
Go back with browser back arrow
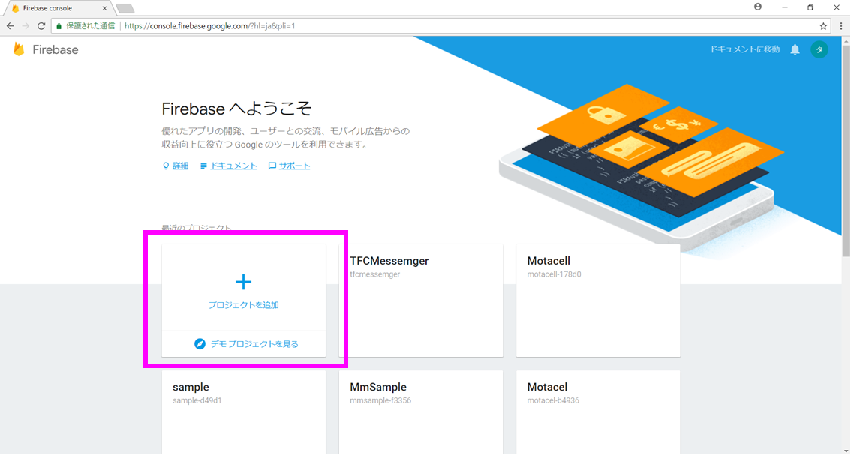click(10, 25)
